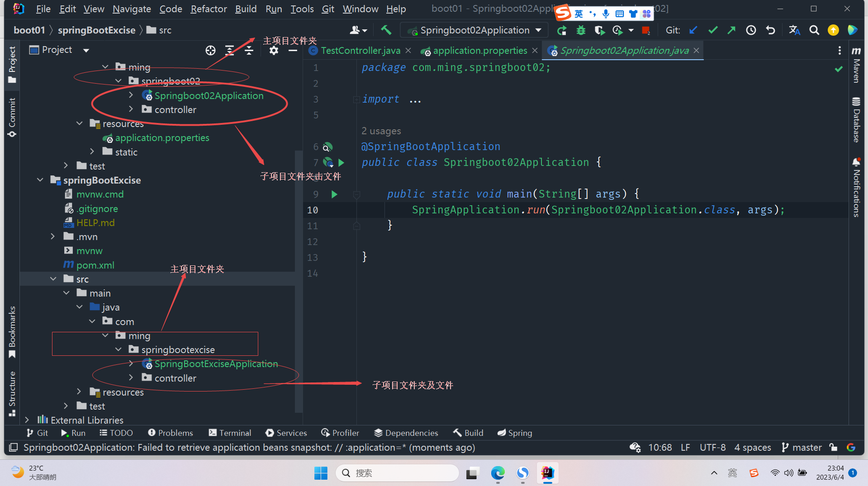The height and width of the screenshot is (486, 868).
Task: Click the yellow IDE update arrow icon
Action: coord(833,30)
